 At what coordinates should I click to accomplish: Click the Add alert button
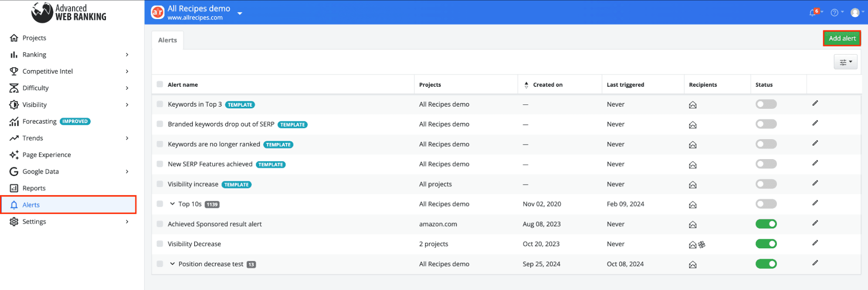[x=842, y=38]
